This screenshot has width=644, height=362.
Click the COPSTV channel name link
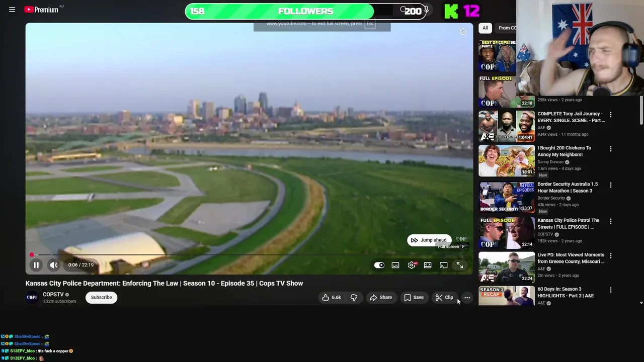click(53, 295)
